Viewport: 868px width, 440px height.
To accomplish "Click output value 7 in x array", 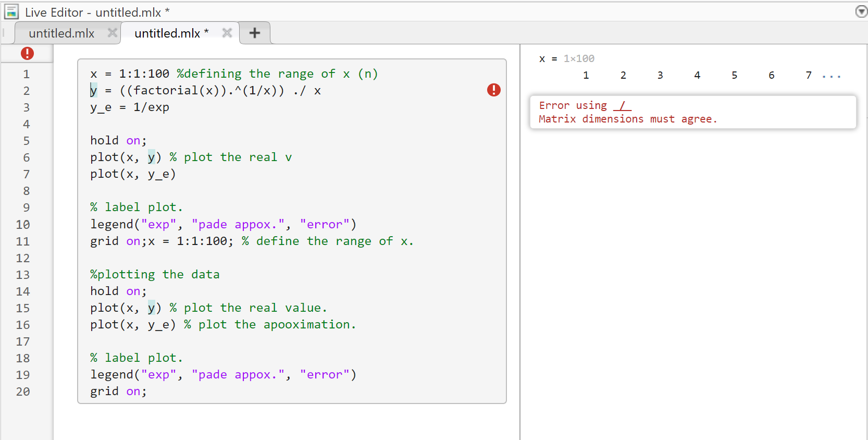I will click(809, 76).
